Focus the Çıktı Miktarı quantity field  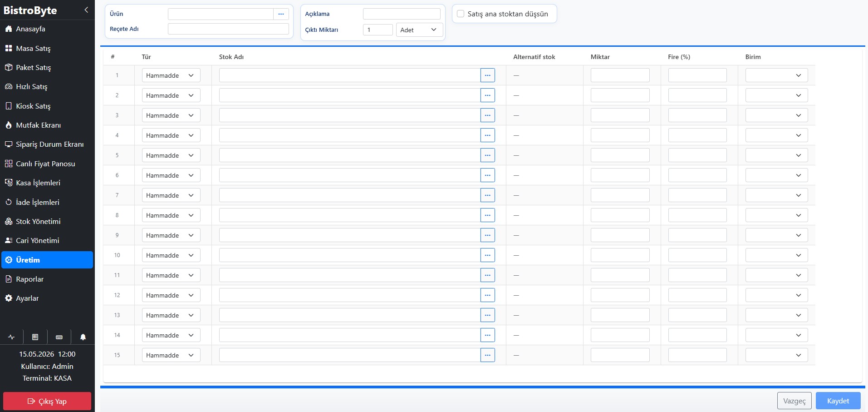coord(378,30)
